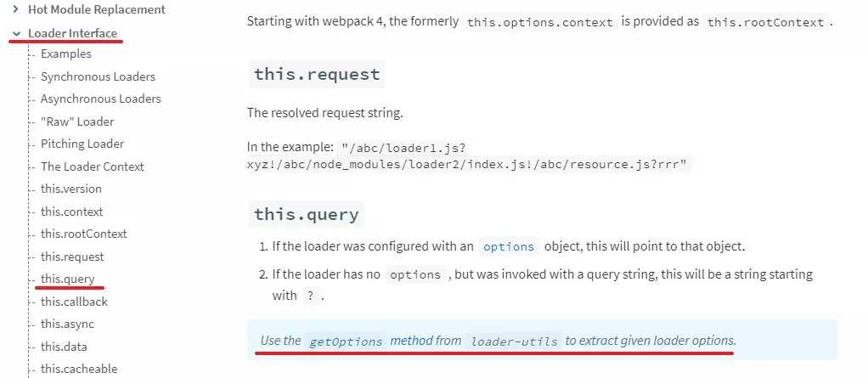868x378 pixels.
Task: Open the "Raw" Loader sidebar entry
Action: (77, 121)
